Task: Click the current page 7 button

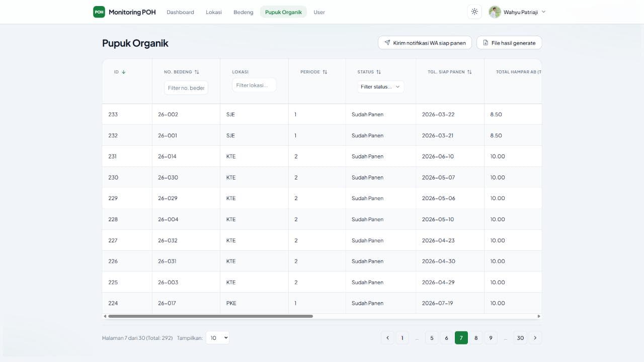Action: pos(461,338)
